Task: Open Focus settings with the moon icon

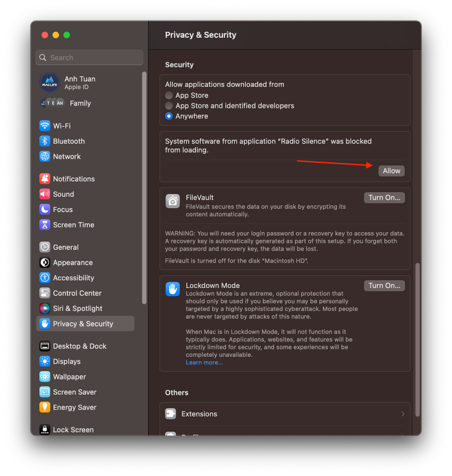Action: pyautogui.click(x=44, y=209)
